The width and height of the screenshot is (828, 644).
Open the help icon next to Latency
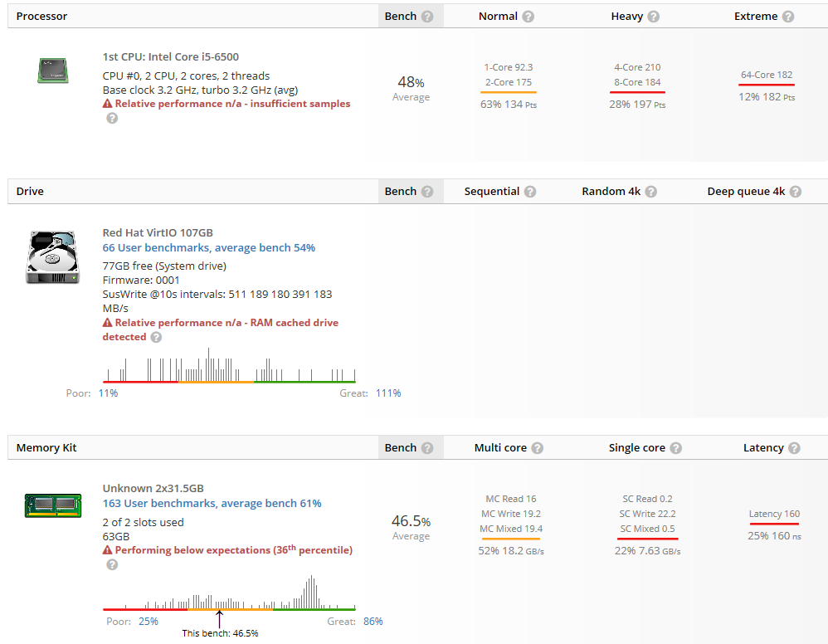coord(794,448)
